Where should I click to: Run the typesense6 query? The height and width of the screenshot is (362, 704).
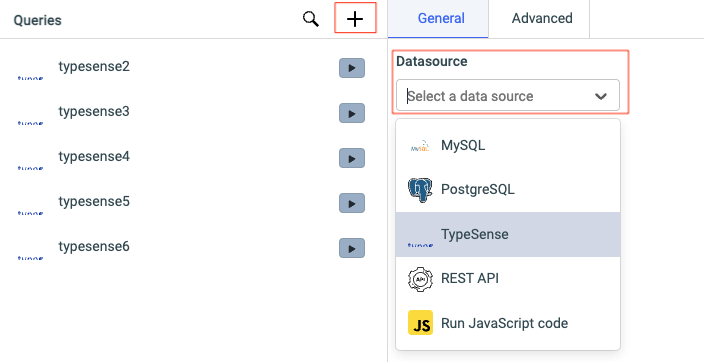pyautogui.click(x=352, y=248)
